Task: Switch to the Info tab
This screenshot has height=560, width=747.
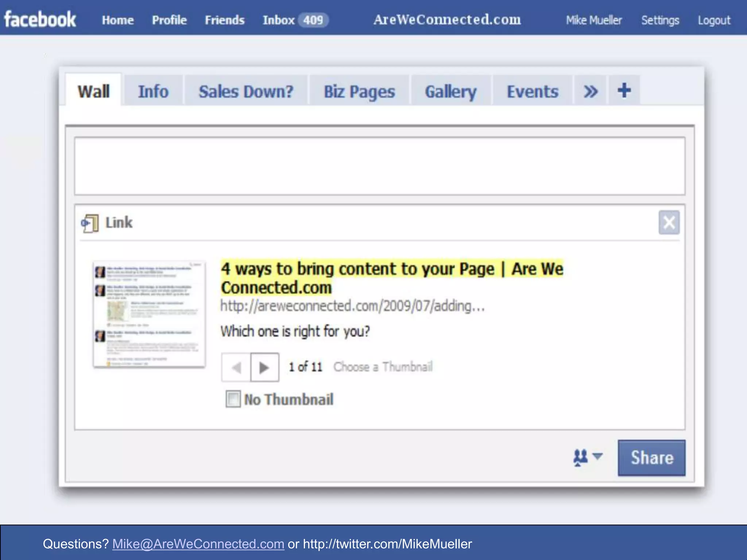Action: (153, 91)
